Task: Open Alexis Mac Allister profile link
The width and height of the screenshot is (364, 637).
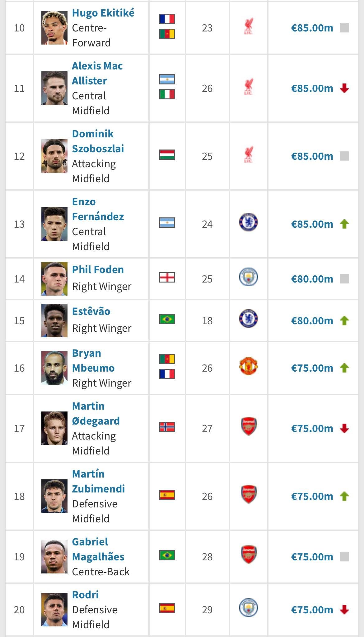Action: coord(97,74)
